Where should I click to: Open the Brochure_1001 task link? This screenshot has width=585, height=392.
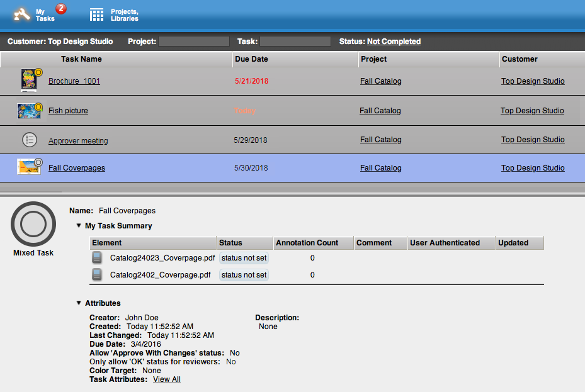tap(74, 81)
